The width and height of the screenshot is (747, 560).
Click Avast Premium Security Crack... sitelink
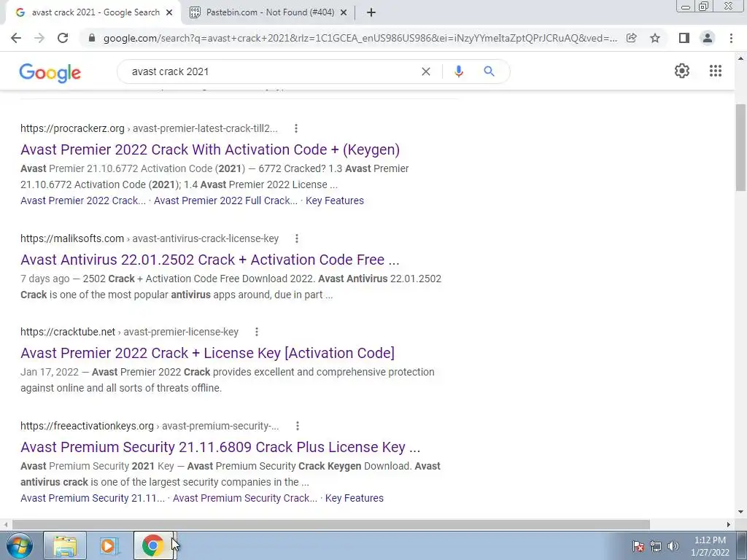pyautogui.click(x=245, y=498)
